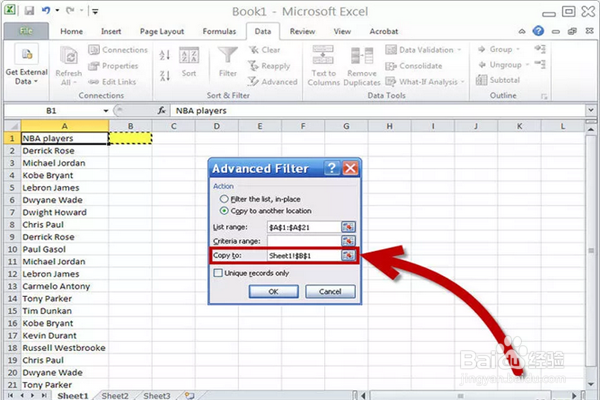
Task: Click the Excel Help question mark icon
Action: [538, 31]
